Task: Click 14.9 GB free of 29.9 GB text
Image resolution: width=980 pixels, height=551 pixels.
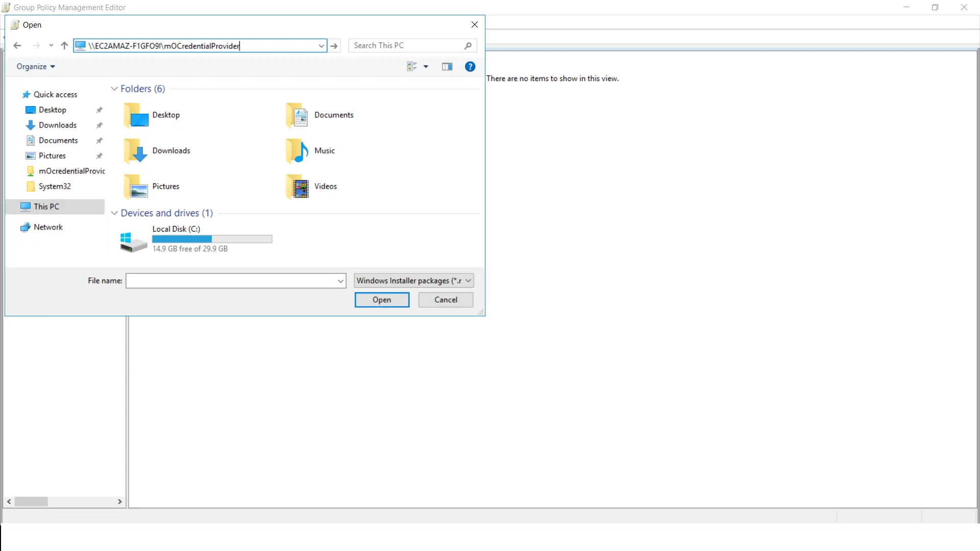Action: (190, 249)
